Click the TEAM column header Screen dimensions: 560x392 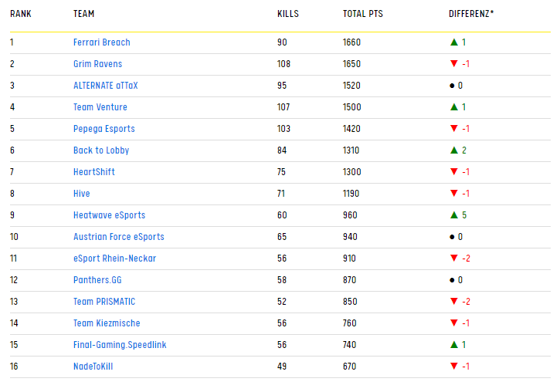coord(83,14)
